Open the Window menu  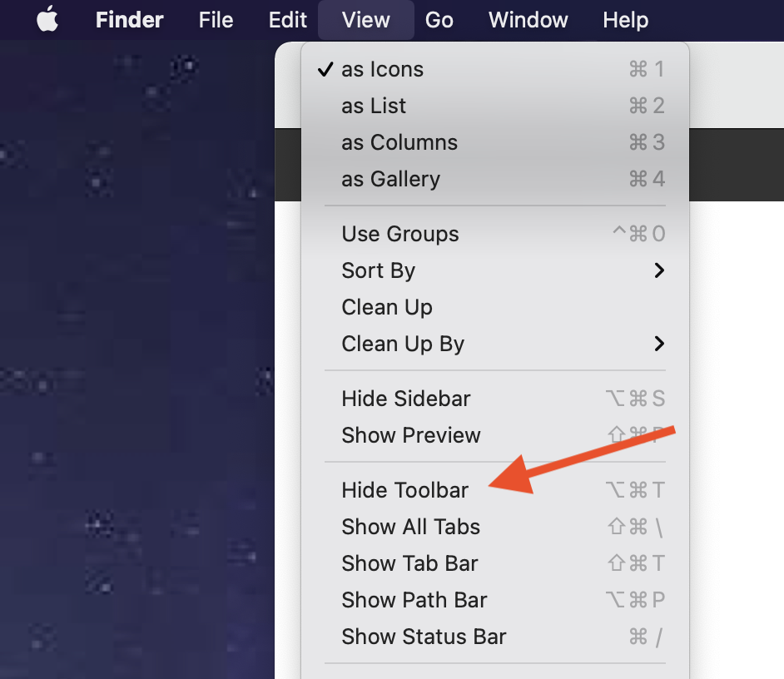pyautogui.click(x=528, y=20)
